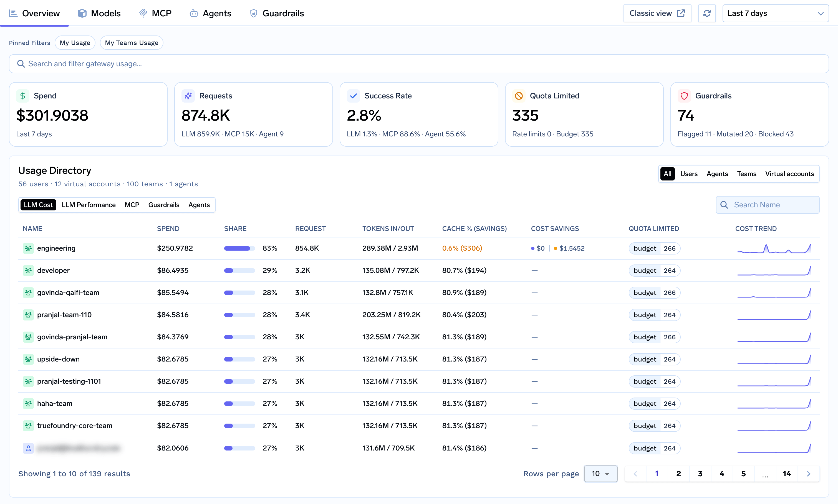Click the developer share progress bar
The height and width of the screenshot is (504, 838).
click(239, 271)
